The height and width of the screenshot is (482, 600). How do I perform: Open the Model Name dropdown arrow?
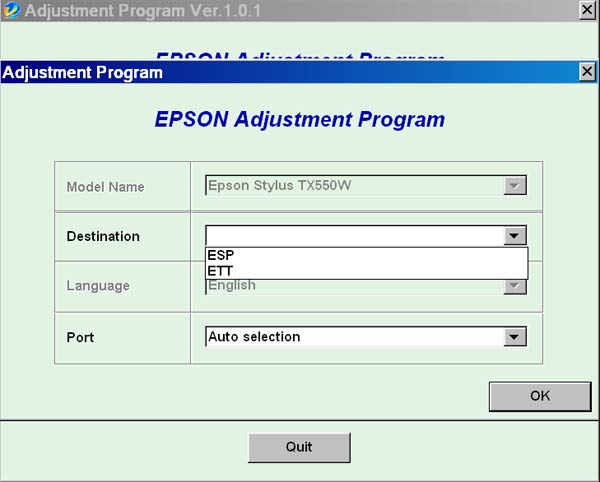point(515,186)
